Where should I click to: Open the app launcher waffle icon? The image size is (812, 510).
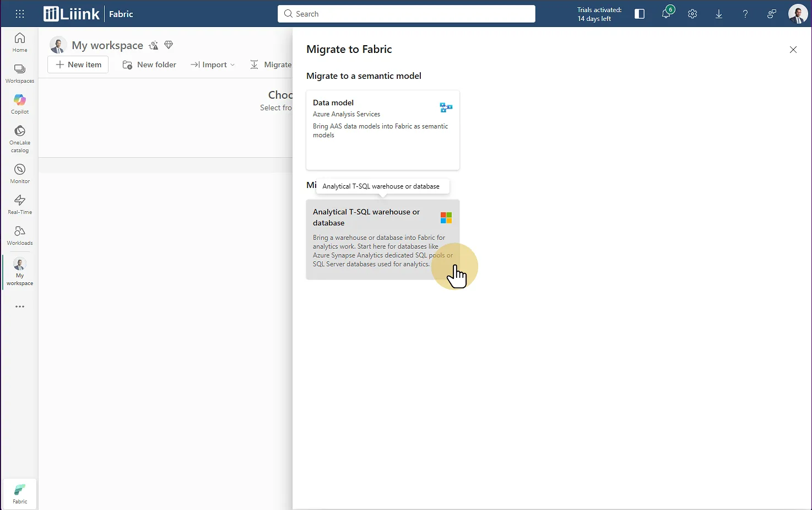coord(20,14)
